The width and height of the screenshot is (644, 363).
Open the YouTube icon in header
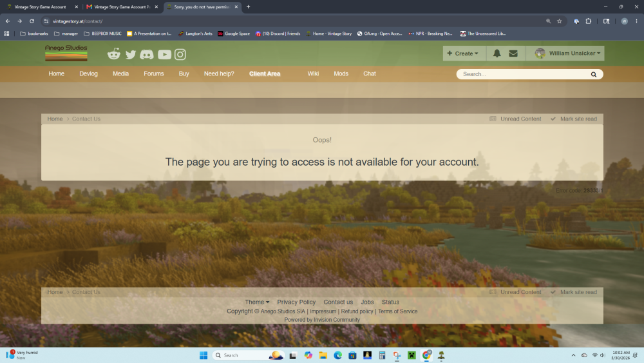(x=164, y=54)
